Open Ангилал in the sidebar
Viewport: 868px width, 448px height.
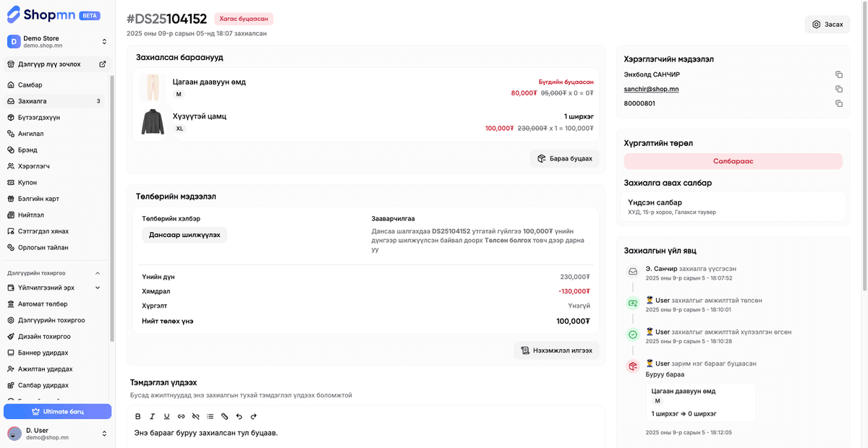click(56, 134)
